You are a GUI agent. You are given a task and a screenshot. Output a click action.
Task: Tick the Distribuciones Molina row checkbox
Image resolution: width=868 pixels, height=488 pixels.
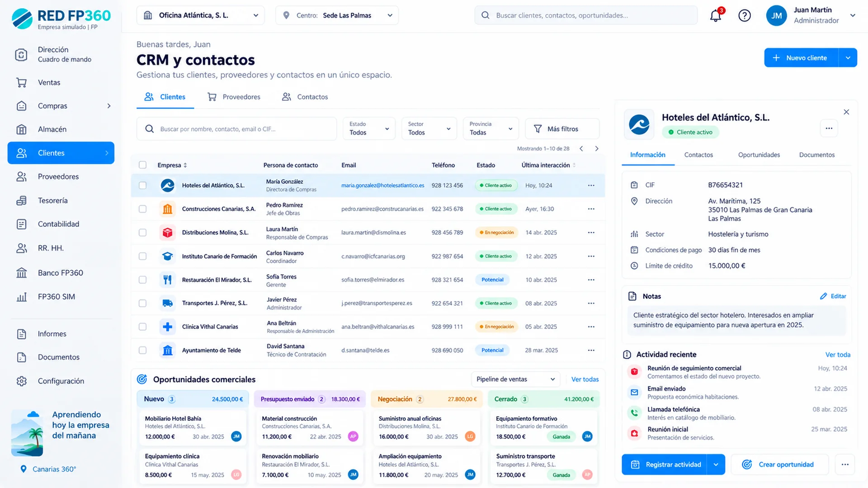click(142, 232)
